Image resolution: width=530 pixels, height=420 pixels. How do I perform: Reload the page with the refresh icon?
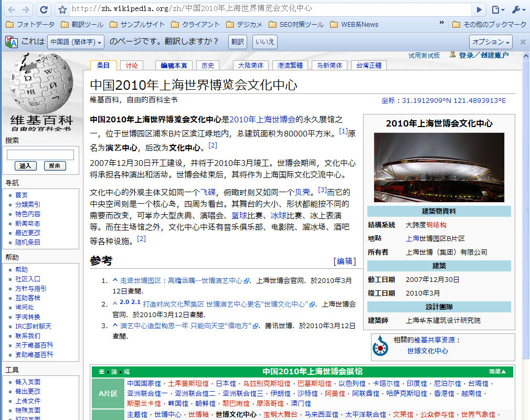[x=44, y=9]
